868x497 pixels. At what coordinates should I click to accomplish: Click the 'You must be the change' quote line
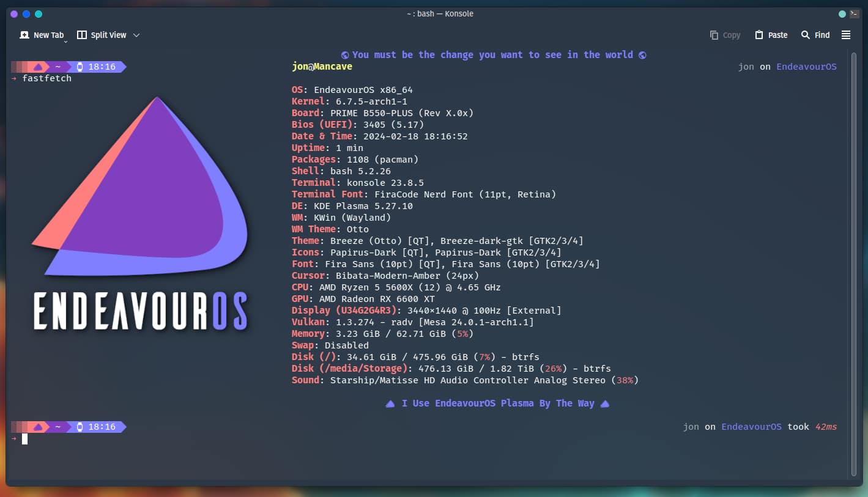(494, 54)
